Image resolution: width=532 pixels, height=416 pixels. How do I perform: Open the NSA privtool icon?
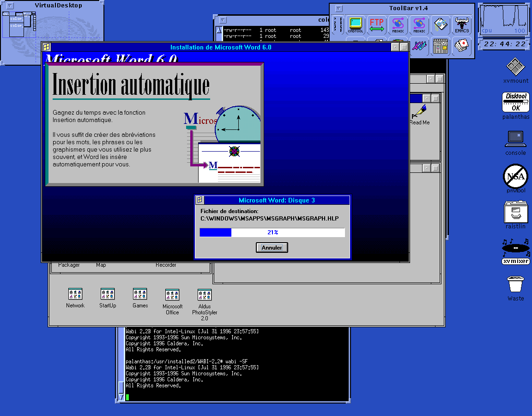click(x=515, y=178)
